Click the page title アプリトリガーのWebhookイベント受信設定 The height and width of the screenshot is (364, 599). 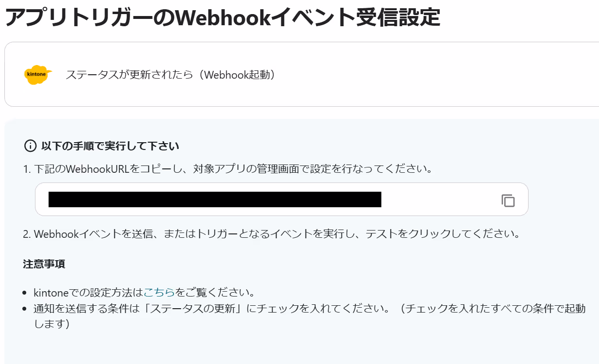[222, 17]
